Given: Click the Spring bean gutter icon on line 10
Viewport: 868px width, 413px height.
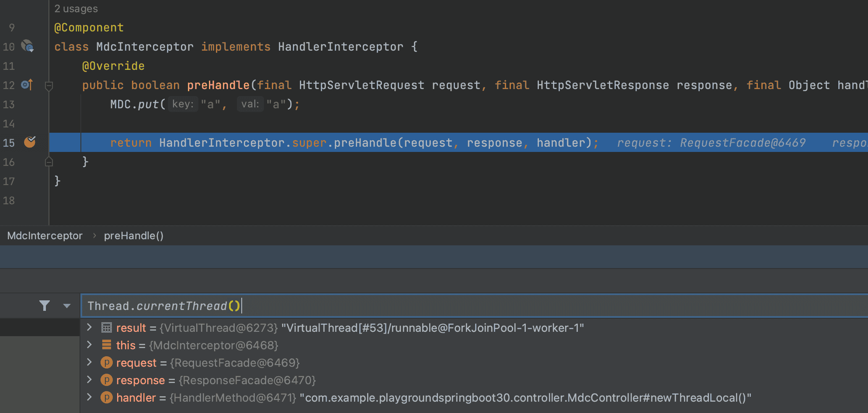Looking at the screenshot, I should (28, 46).
